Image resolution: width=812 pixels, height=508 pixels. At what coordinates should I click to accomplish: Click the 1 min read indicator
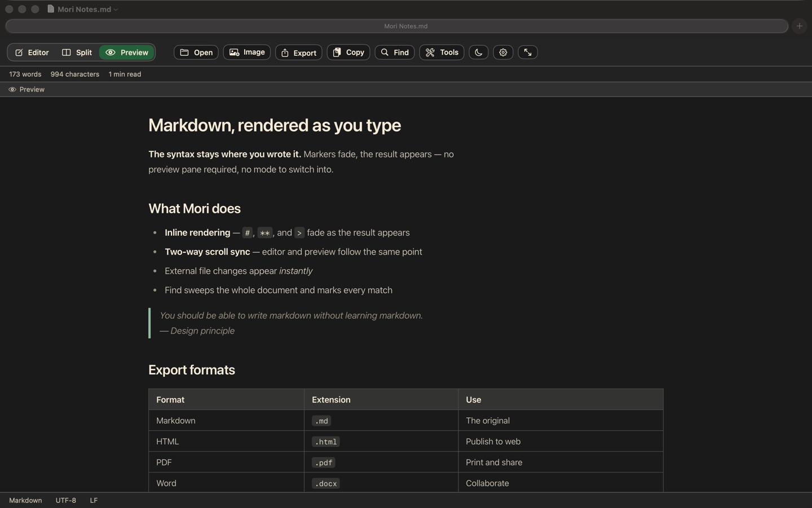125,75
